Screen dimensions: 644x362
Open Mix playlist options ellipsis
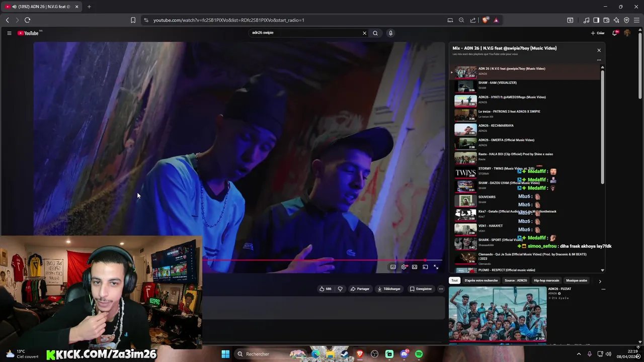coord(599,60)
